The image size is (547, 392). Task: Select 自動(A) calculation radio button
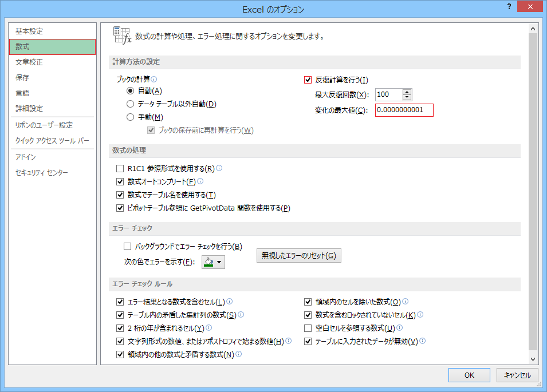[130, 90]
